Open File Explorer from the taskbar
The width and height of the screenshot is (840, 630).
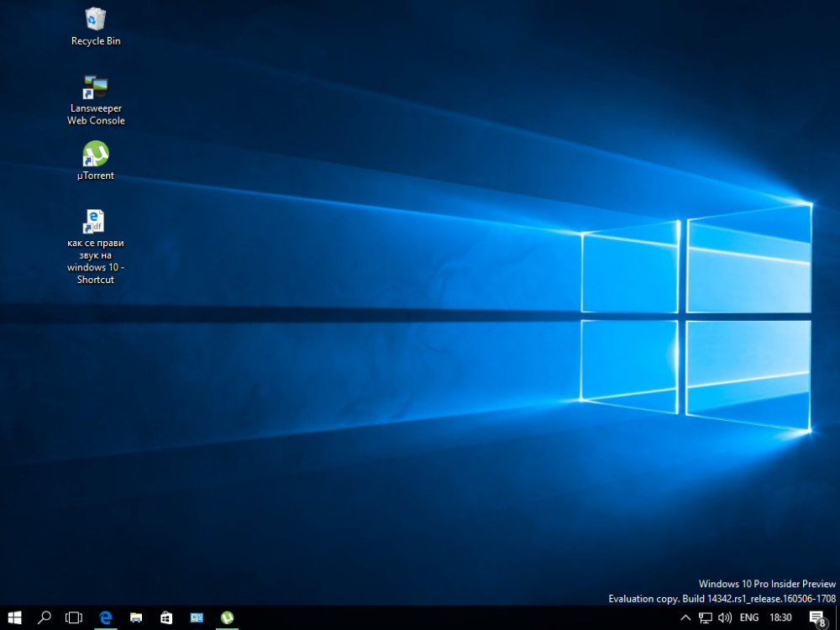136,617
